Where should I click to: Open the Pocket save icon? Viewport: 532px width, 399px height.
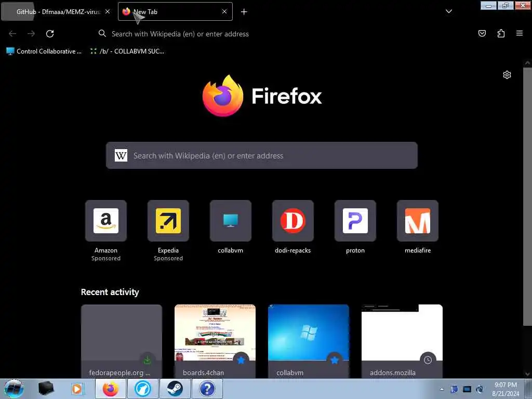482,33
